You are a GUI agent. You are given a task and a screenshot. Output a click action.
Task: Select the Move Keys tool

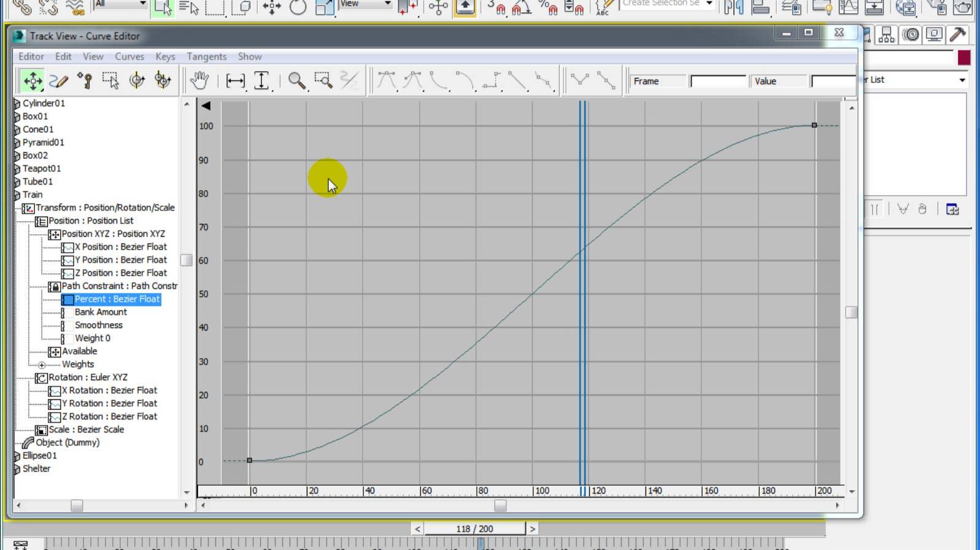[x=33, y=80]
